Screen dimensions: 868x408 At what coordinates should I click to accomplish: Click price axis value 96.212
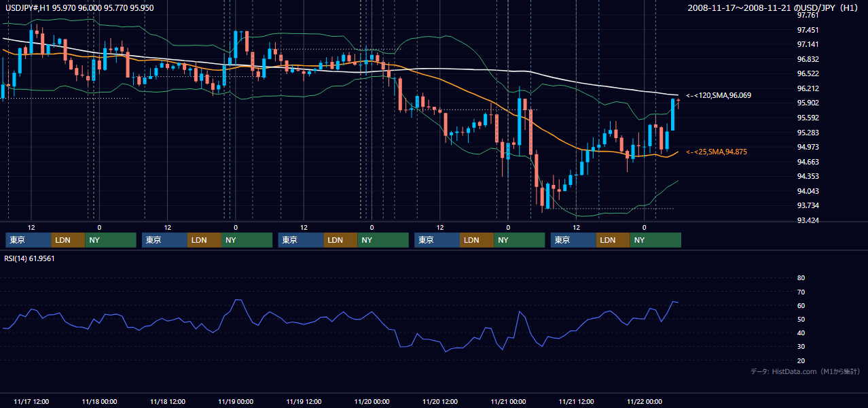[x=808, y=89]
